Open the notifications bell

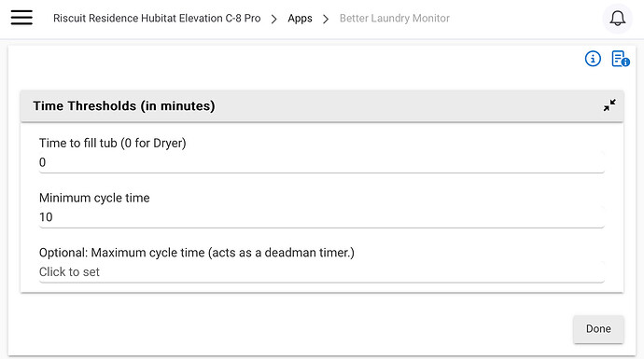[617, 18]
